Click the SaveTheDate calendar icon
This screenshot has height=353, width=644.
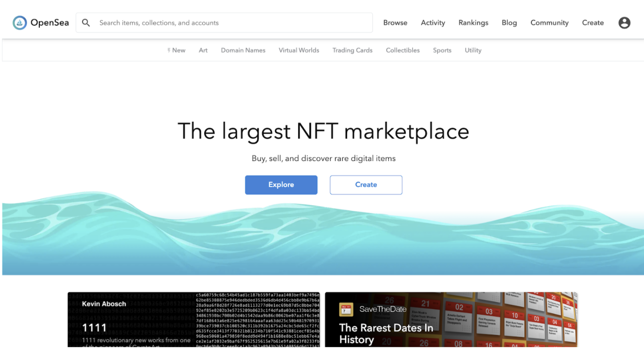346,309
